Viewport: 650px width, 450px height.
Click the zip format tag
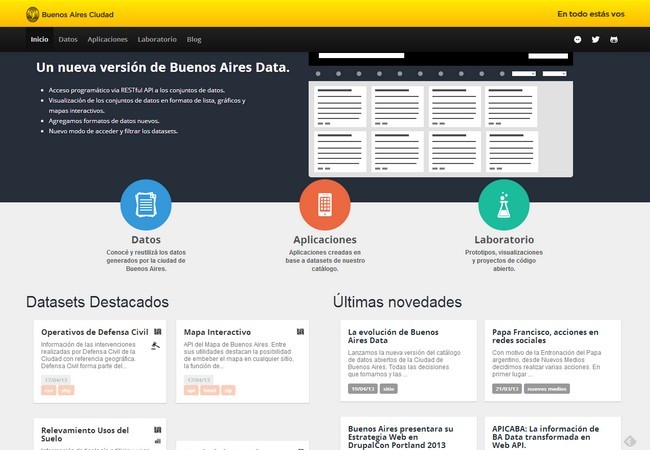228,390
